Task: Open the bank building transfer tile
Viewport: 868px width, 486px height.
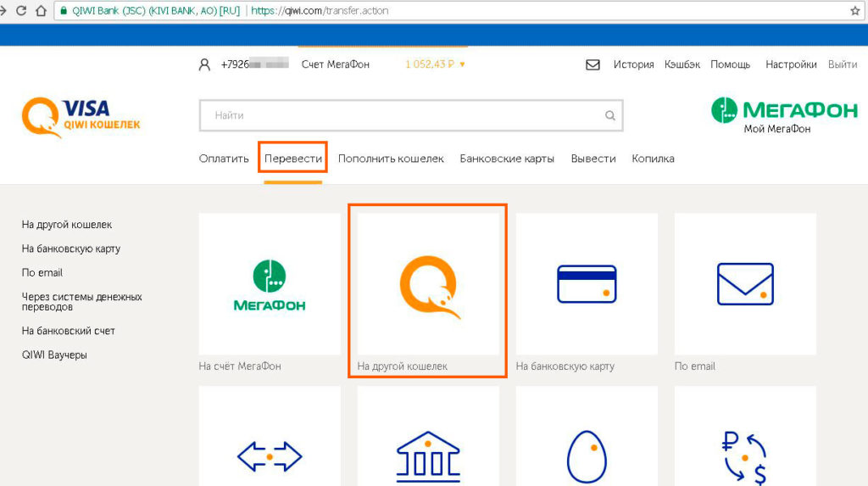Action: [428, 436]
